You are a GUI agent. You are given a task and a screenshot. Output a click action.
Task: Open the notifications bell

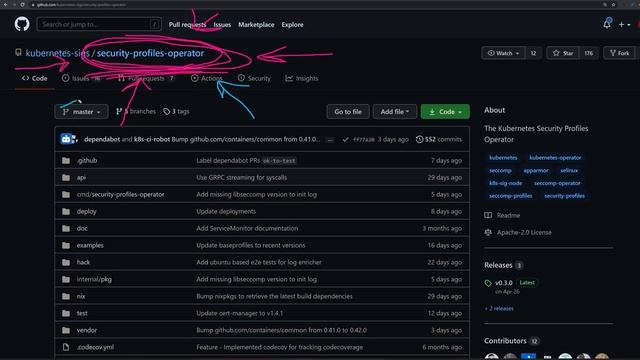click(x=607, y=24)
